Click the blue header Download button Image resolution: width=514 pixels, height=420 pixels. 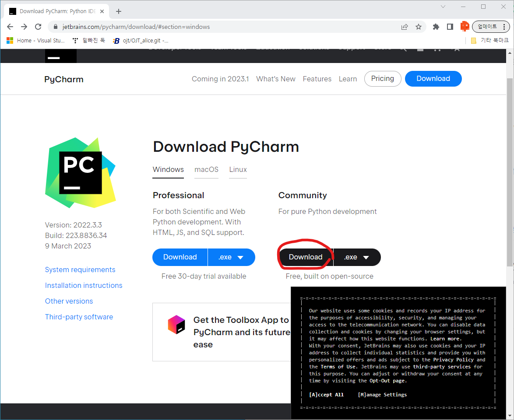pos(433,79)
